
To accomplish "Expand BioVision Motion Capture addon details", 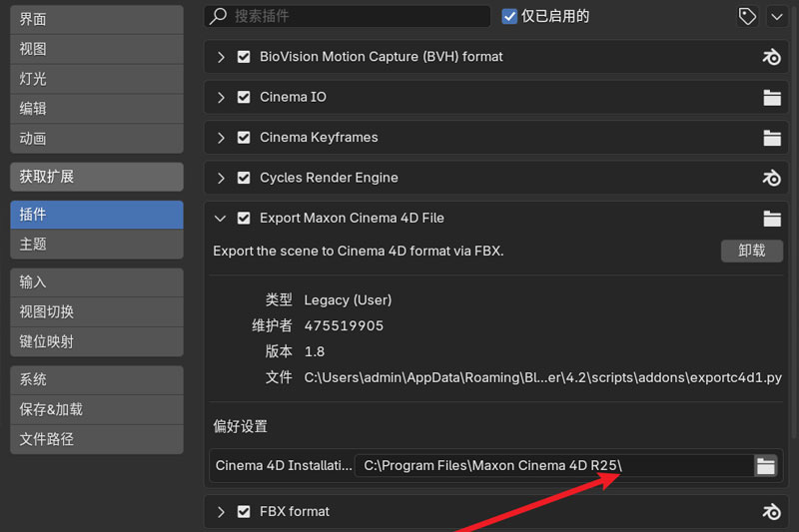I will click(221, 57).
